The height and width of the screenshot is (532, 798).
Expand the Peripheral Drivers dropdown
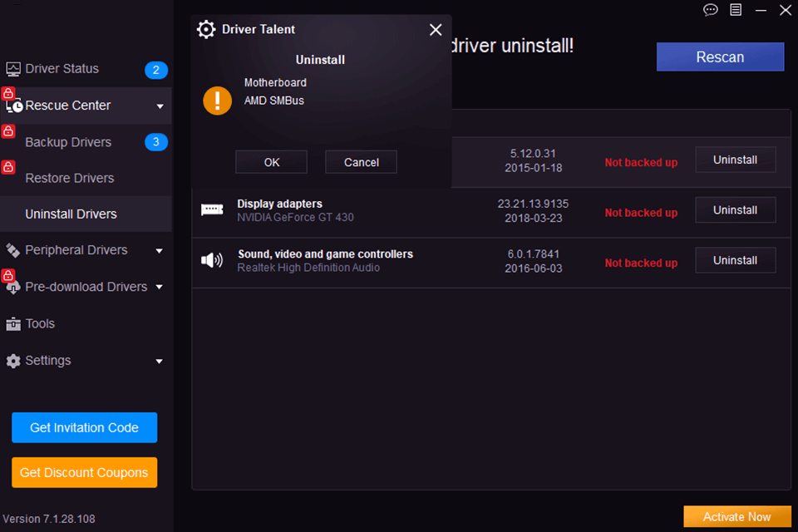pos(159,249)
